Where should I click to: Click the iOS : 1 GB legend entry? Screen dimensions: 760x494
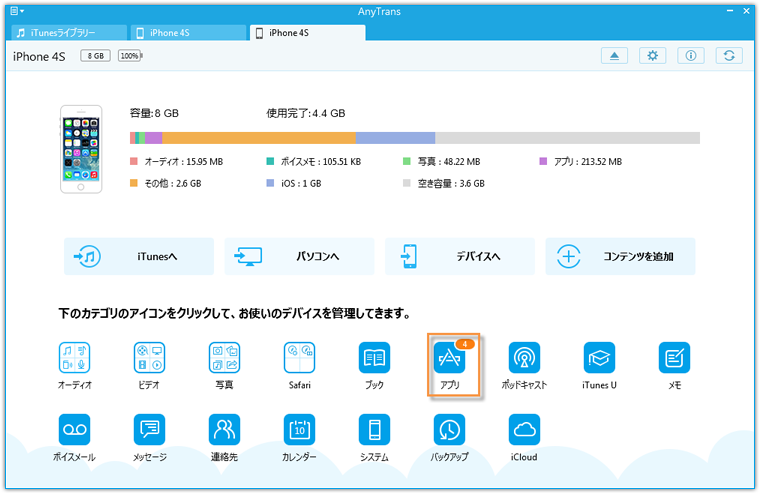[294, 183]
